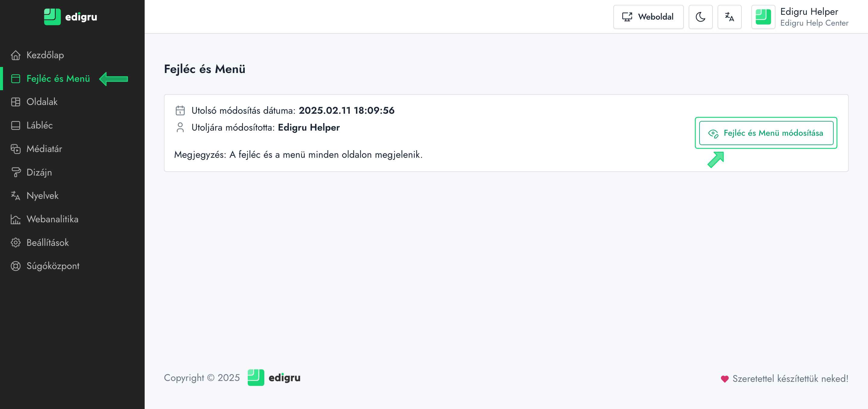
Task: Click edigru logo in the sidebar
Action: tap(71, 17)
